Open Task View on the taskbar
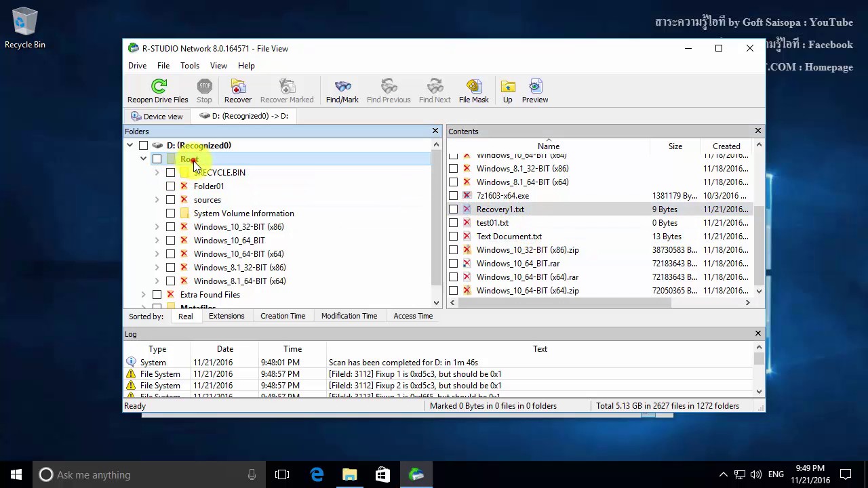Image resolution: width=868 pixels, height=488 pixels. [x=282, y=474]
